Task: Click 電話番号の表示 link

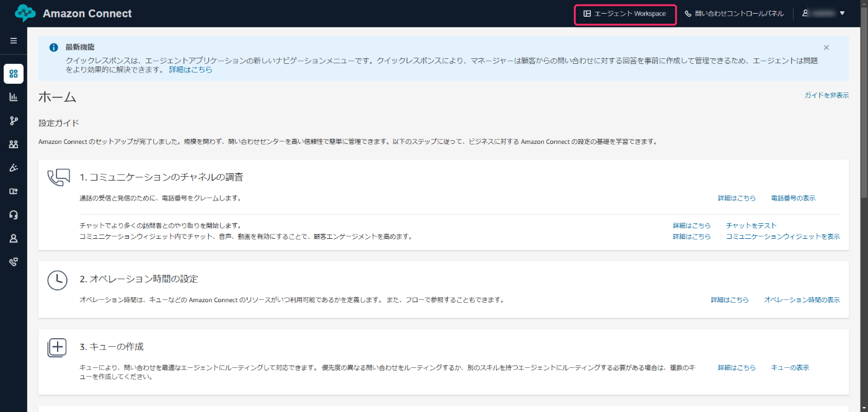Action: pos(793,199)
